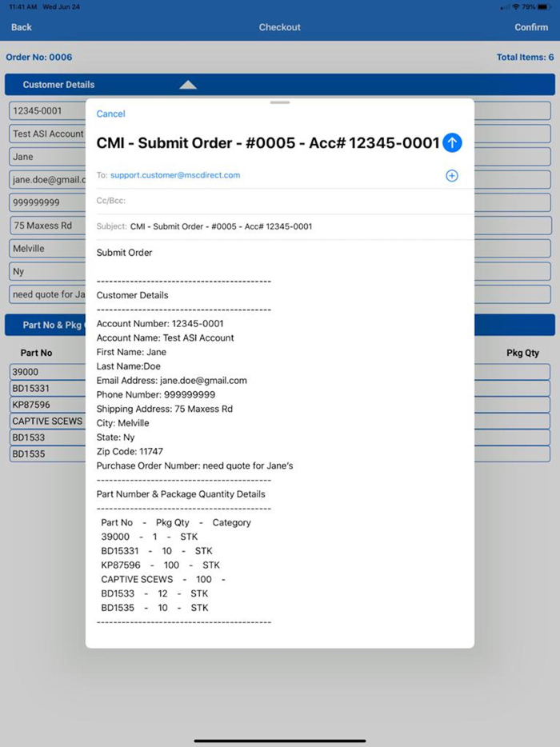Select part row BD15331 in the list
The height and width of the screenshot is (747, 560).
tap(280, 388)
